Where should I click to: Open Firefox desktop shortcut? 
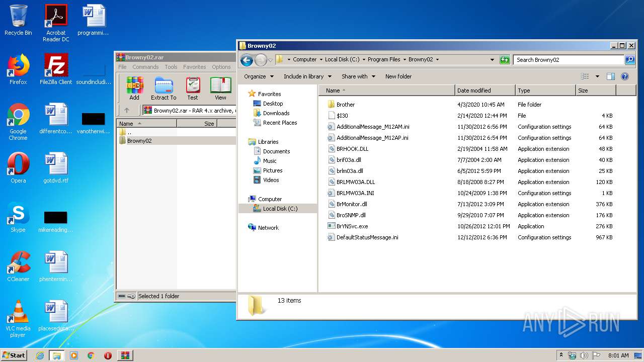[x=18, y=69]
